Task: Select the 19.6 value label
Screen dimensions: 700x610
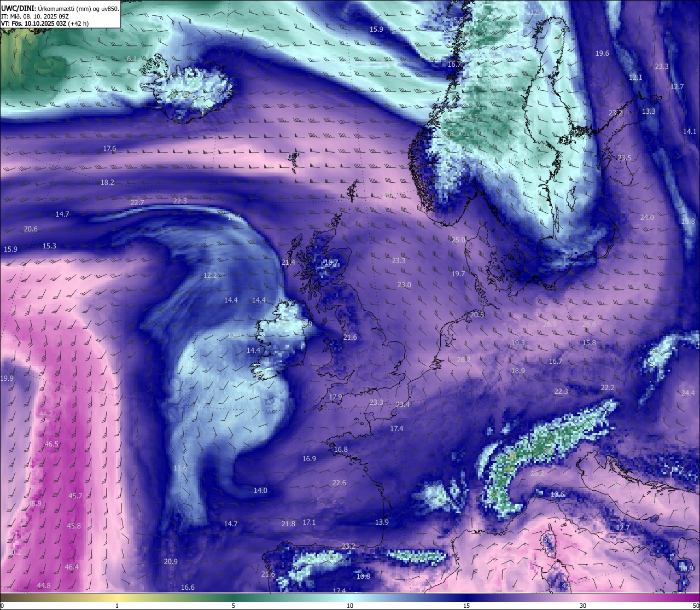Action: pyautogui.click(x=602, y=53)
